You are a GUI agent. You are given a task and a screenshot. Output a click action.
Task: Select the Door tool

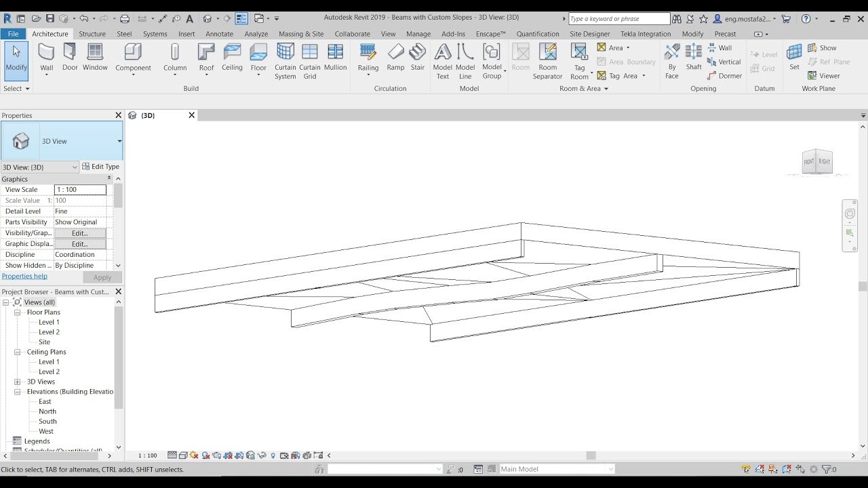pos(70,57)
